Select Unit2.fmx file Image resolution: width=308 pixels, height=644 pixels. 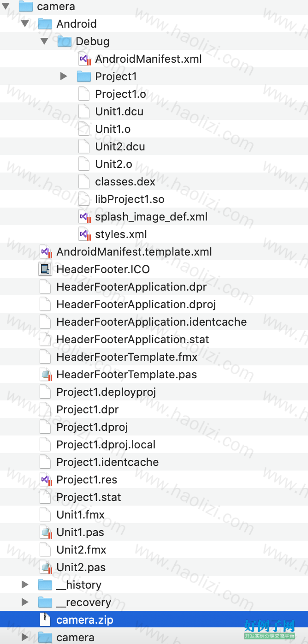(x=81, y=549)
